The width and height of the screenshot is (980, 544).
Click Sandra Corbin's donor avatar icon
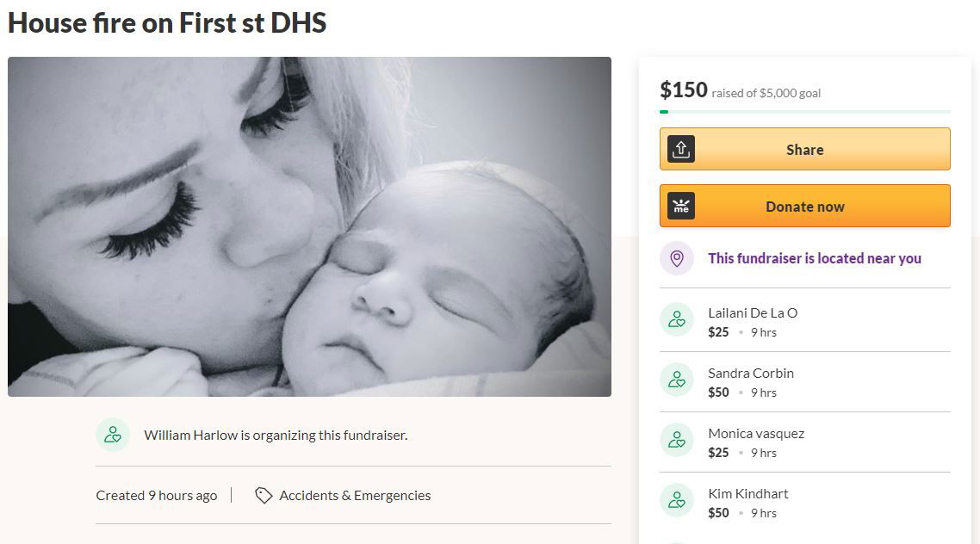[x=677, y=380]
